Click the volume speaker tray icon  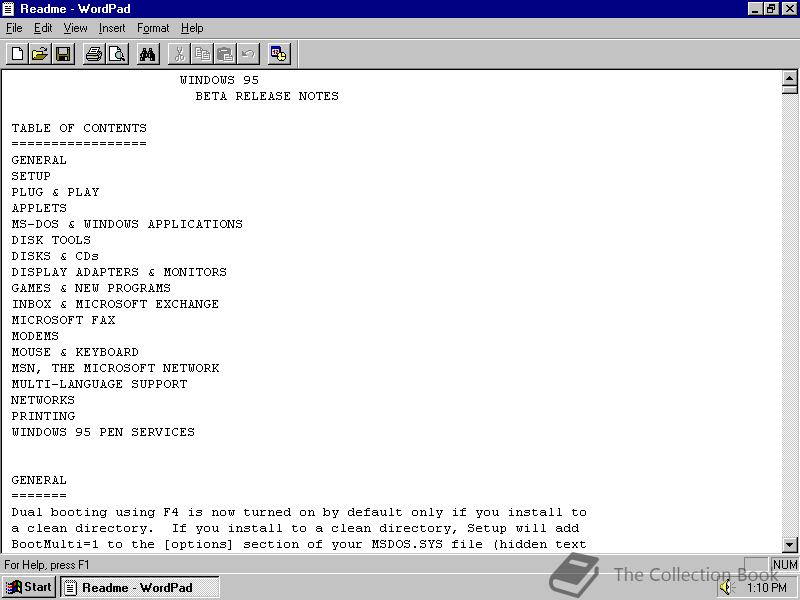click(x=726, y=588)
